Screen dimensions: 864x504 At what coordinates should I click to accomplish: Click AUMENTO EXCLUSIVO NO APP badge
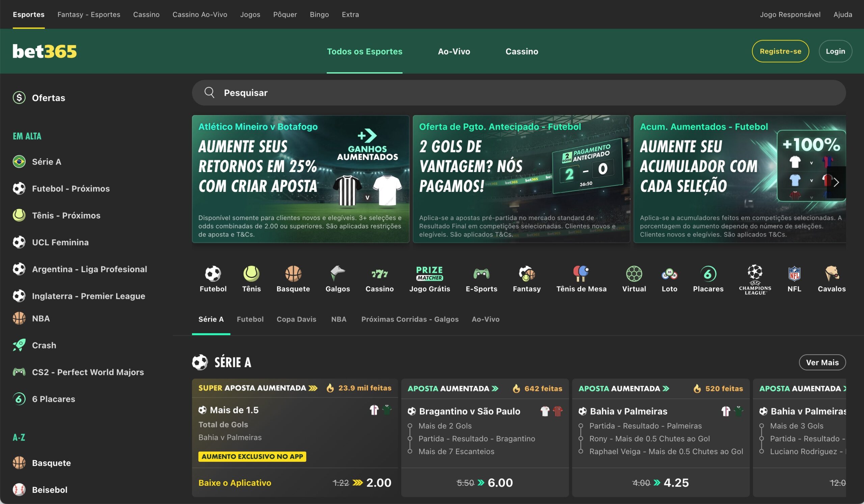pos(252,456)
